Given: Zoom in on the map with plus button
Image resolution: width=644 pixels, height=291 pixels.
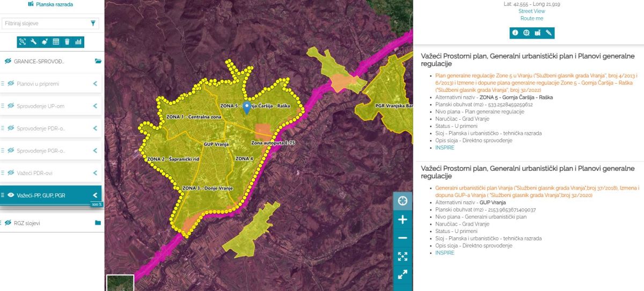Looking at the screenshot, I should click(402, 220).
